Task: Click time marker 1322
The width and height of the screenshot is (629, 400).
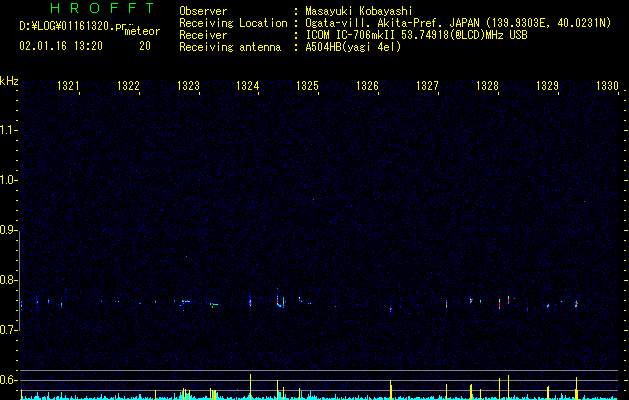Action: pos(128,86)
